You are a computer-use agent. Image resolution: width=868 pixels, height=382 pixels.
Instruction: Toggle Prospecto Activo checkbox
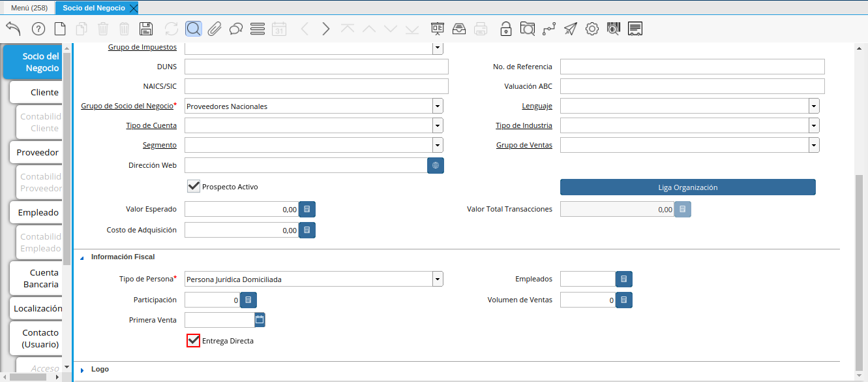click(x=193, y=187)
